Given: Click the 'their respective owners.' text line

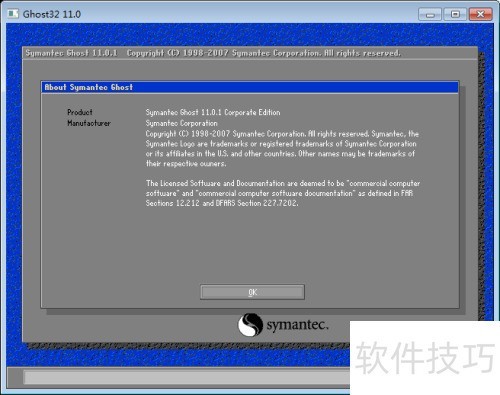Looking at the screenshot, I should click(x=186, y=164).
